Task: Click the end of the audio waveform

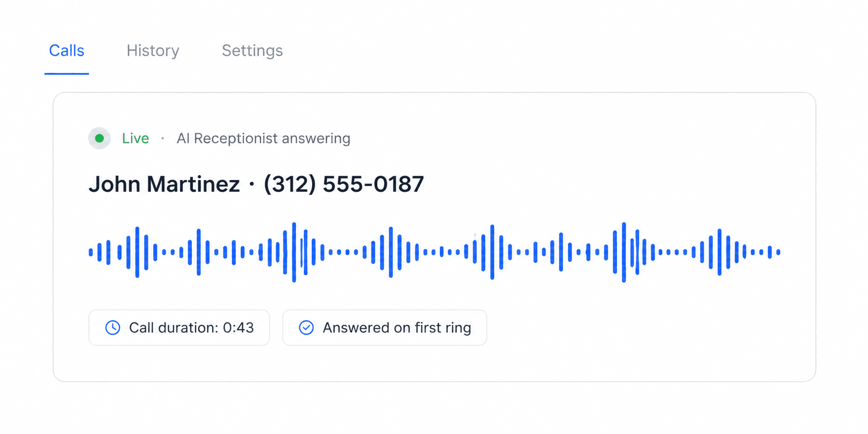Action: click(x=778, y=252)
